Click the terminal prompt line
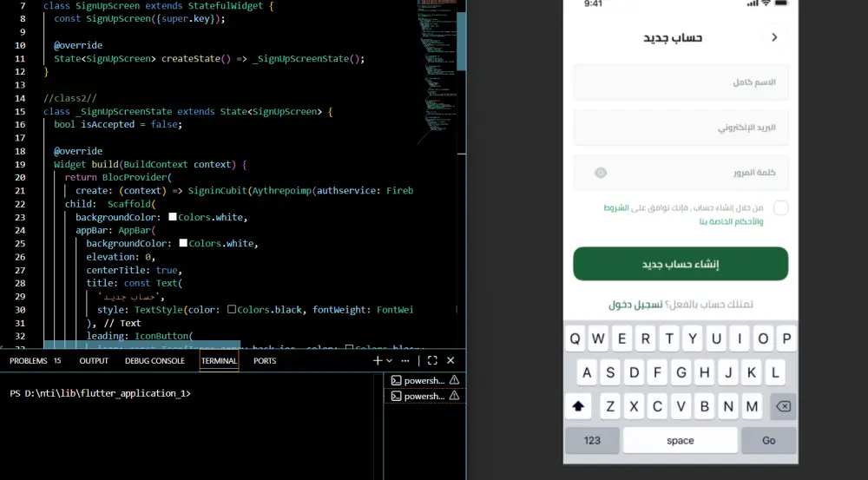This screenshot has width=868, height=480. [x=100, y=393]
